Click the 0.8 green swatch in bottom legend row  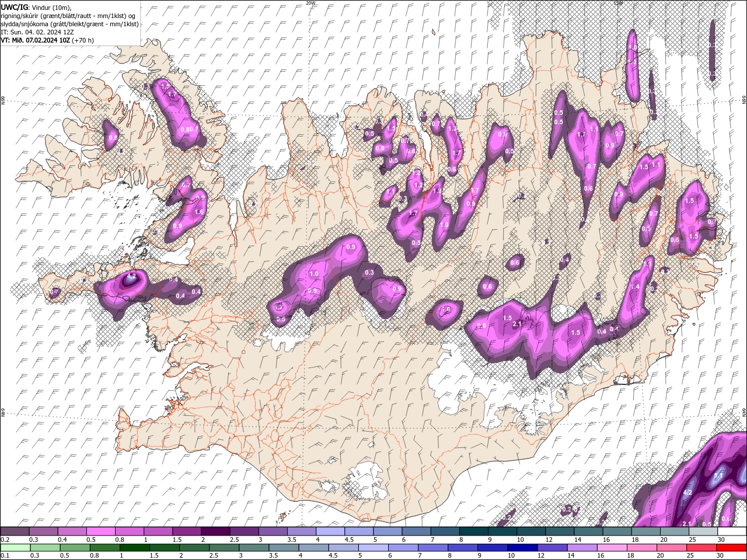[104, 548]
